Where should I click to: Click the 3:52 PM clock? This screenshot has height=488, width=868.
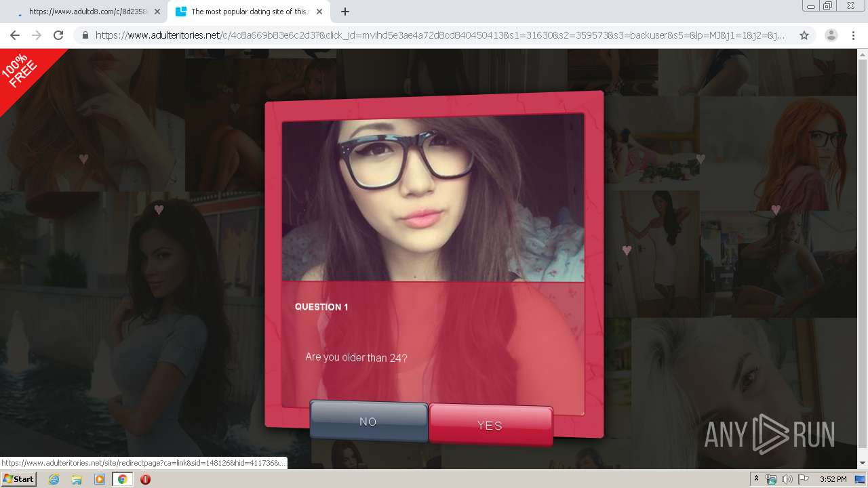pyautogui.click(x=833, y=479)
